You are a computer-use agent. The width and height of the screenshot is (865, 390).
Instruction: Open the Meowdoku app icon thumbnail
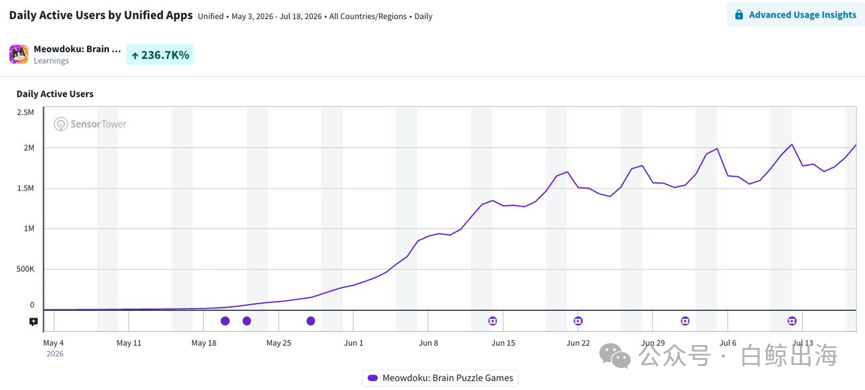[x=19, y=54]
